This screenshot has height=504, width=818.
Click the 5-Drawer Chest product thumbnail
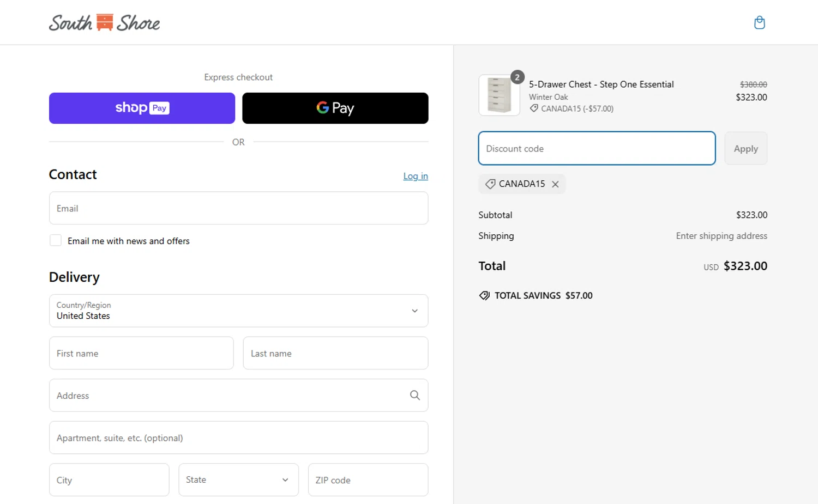(499, 95)
